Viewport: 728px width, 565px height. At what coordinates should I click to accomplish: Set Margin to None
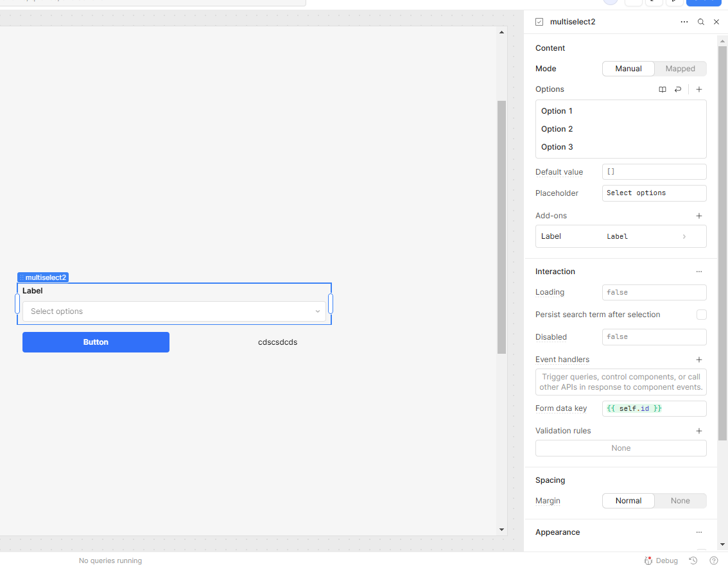coord(680,501)
